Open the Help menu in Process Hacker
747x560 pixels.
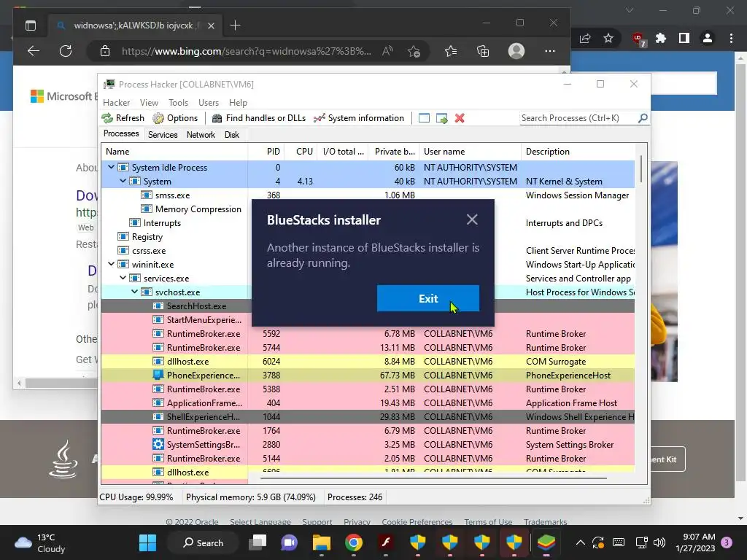coord(238,102)
